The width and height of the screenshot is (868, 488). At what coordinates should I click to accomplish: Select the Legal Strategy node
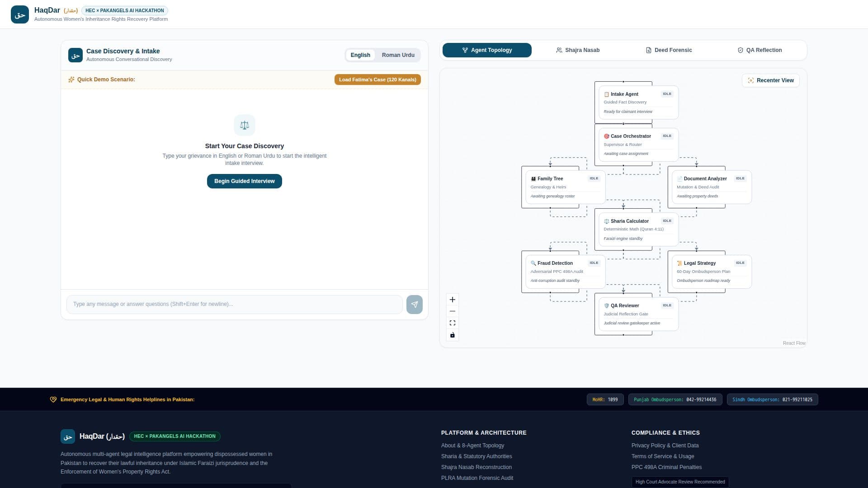click(712, 272)
